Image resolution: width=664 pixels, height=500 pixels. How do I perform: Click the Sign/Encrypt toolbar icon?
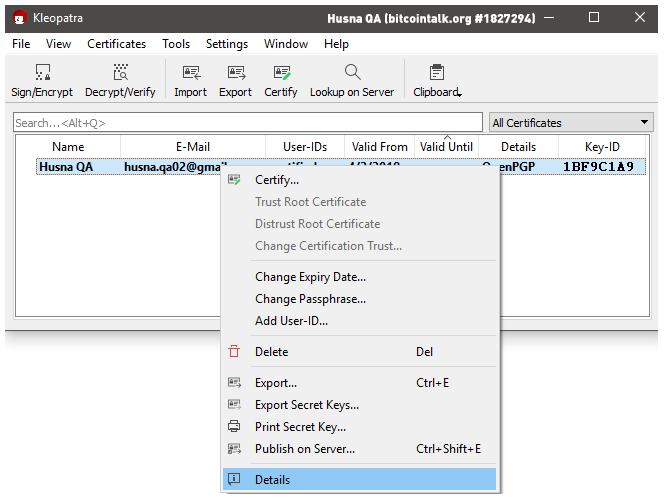click(42, 72)
